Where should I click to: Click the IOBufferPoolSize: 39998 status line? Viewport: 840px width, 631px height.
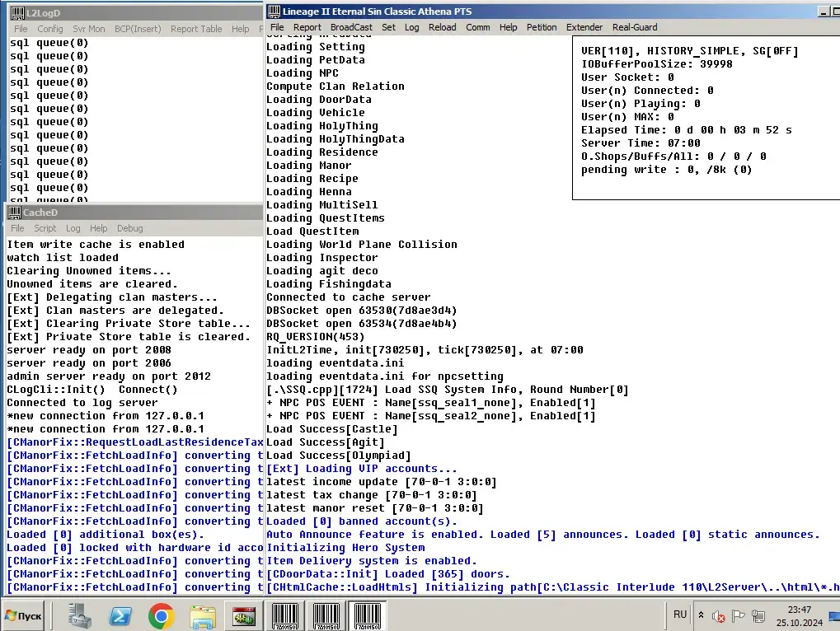click(x=657, y=64)
